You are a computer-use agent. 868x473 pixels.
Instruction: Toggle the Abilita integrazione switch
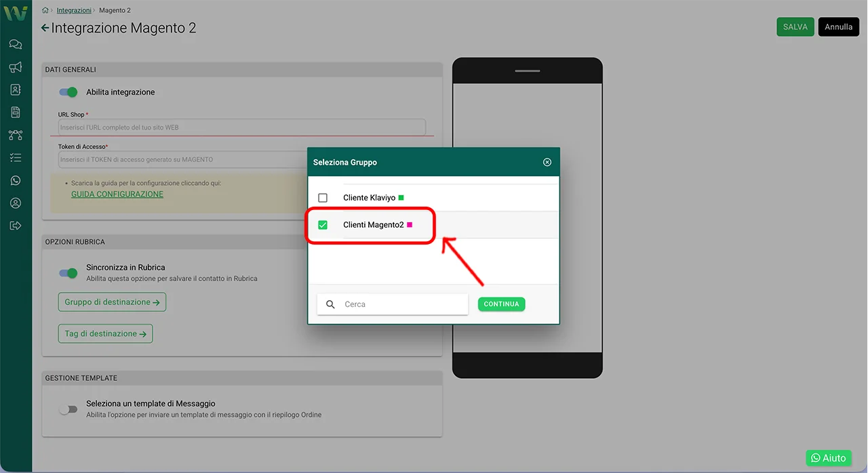(x=68, y=92)
